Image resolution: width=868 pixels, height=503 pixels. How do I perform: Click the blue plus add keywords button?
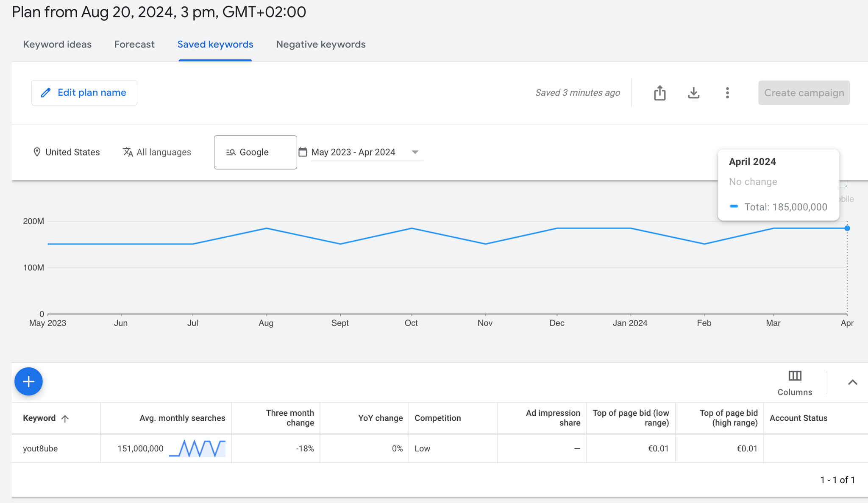[x=28, y=381]
